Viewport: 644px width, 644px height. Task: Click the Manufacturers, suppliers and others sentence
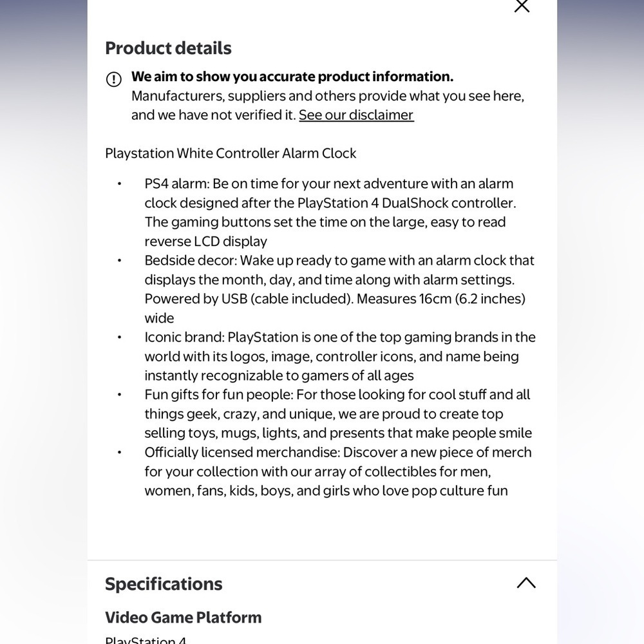[x=328, y=106]
